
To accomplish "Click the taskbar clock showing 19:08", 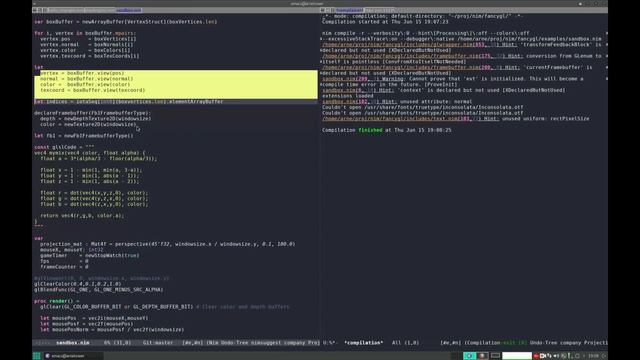I will (593, 356).
